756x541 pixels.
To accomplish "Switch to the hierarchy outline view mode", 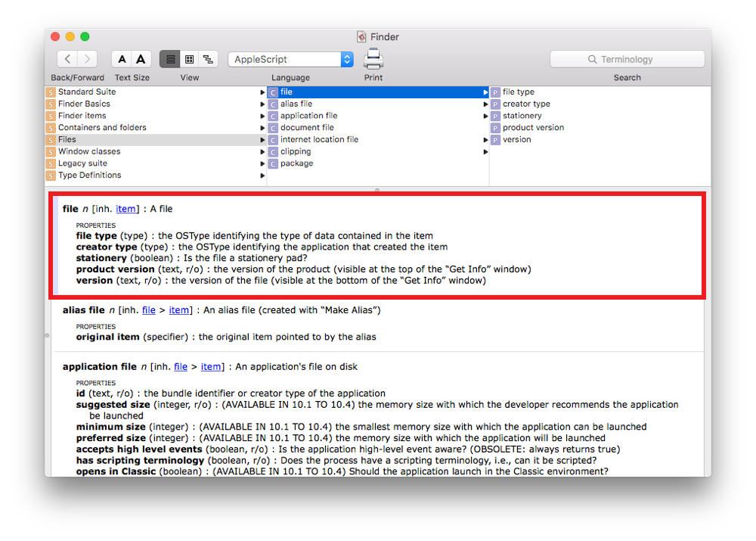I will click(209, 59).
